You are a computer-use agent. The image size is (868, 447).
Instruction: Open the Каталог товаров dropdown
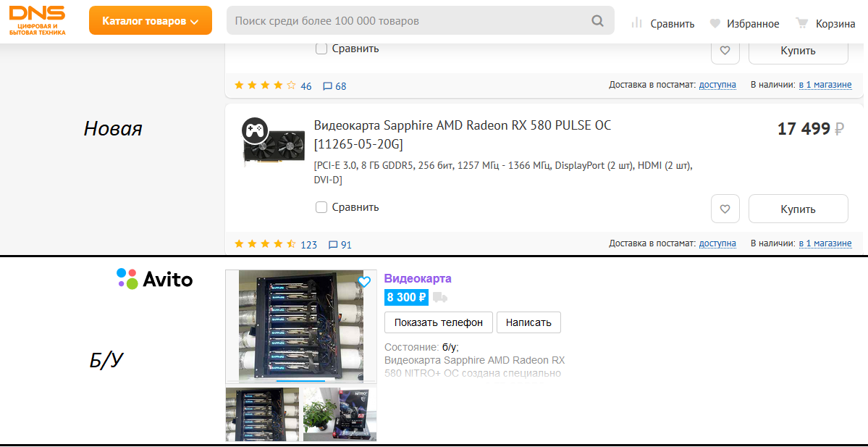151,20
